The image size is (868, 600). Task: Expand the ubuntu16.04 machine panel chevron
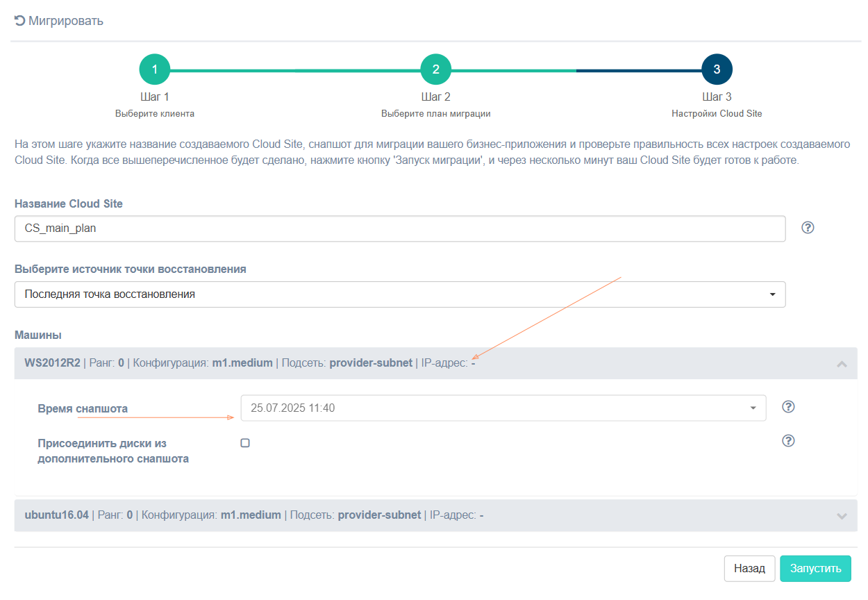(x=842, y=516)
